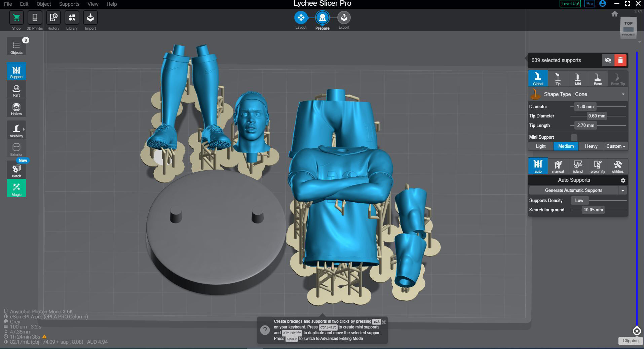Switch to Global support settings tab
Viewport: 644px width, 349px height.
coord(538,79)
